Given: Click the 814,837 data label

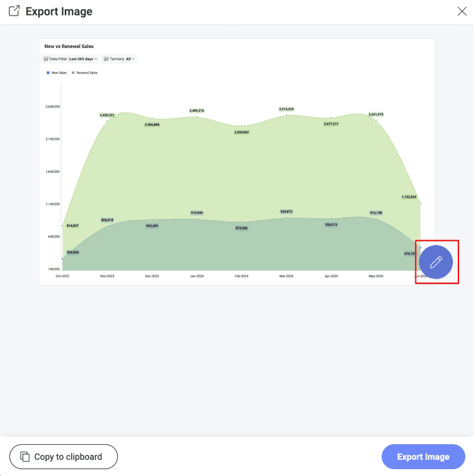Looking at the screenshot, I should tap(72, 226).
